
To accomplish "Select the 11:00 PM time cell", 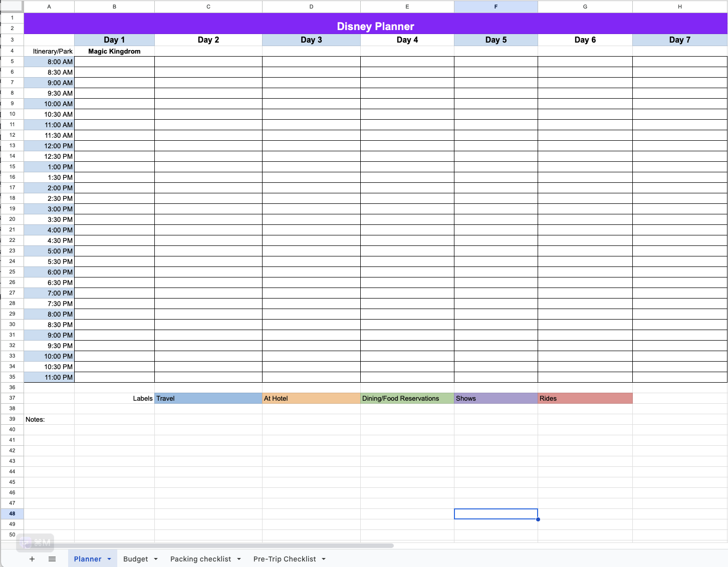I will [49, 377].
